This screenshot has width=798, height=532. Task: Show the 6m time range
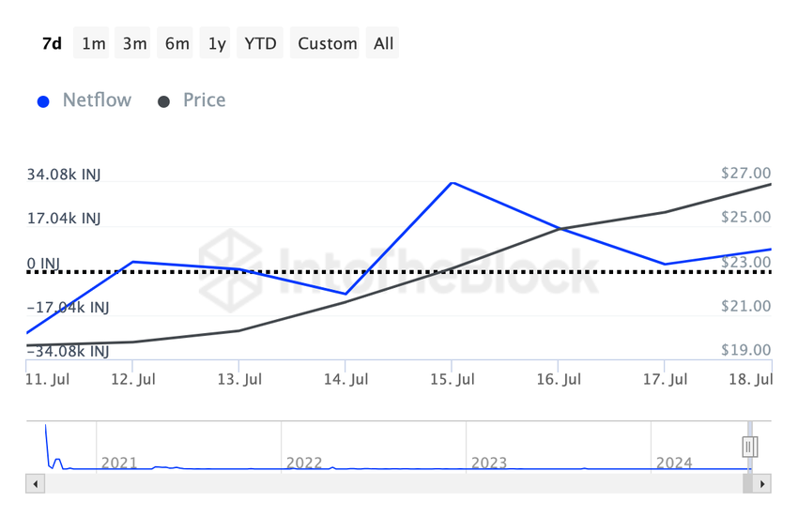[176, 43]
